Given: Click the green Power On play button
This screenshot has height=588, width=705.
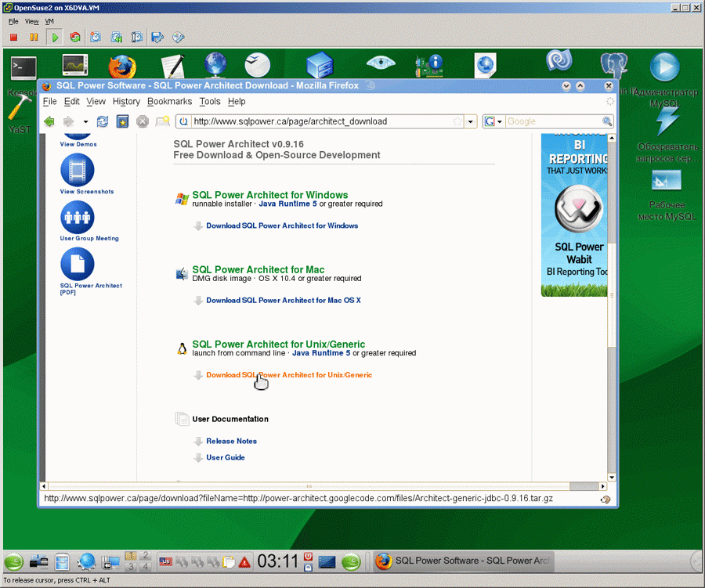Looking at the screenshot, I should coord(55,38).
